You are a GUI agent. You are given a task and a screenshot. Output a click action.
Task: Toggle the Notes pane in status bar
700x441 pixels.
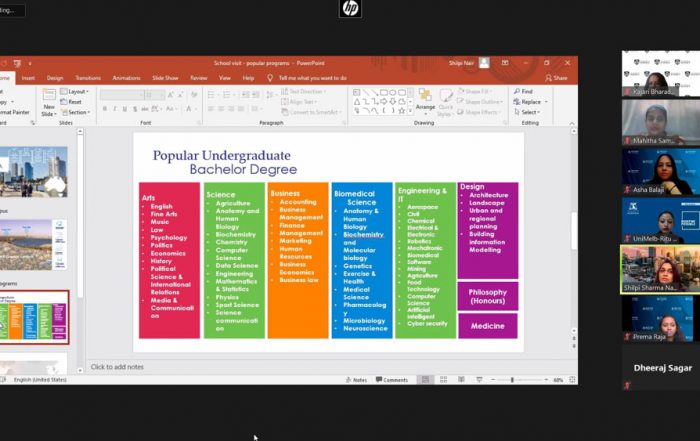click(356, 380)
